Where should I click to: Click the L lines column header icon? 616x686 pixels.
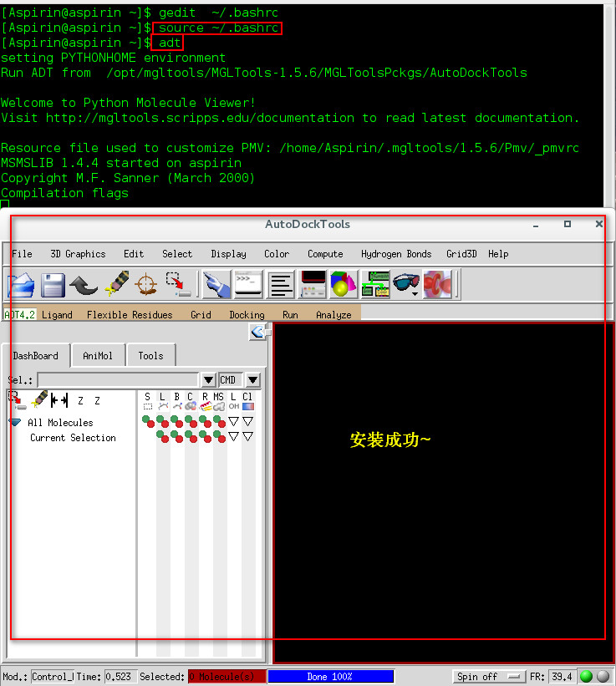162,401
